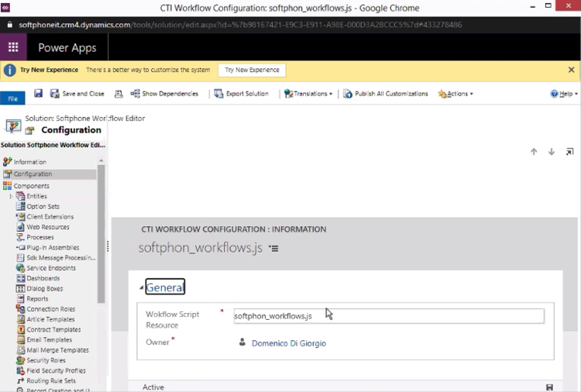Click the site lock icon in address bar
Image resolution: width=581 pixels, height=392 pixels.
[9, 25]
